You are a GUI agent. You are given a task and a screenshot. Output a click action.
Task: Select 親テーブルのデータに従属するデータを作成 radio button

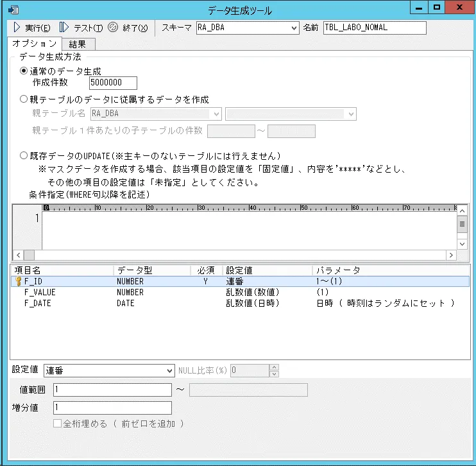pyautogui.click(x=23, y=99)
